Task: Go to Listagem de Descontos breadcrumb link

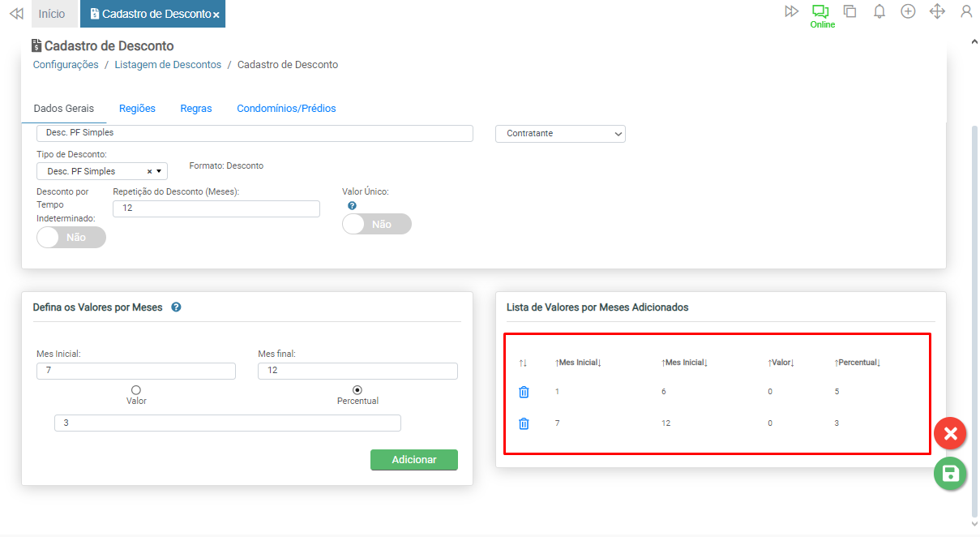Action: [168, 65]
